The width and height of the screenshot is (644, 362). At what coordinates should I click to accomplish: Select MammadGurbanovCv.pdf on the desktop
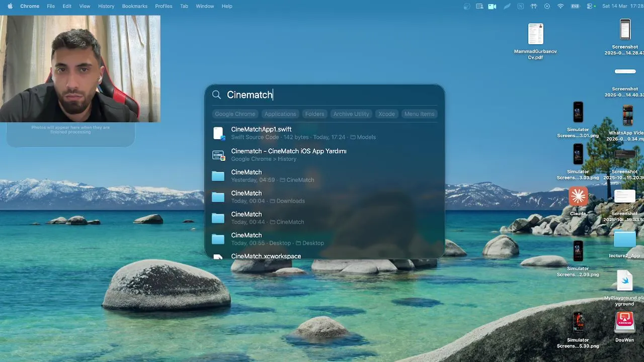(x=535, y=41)
